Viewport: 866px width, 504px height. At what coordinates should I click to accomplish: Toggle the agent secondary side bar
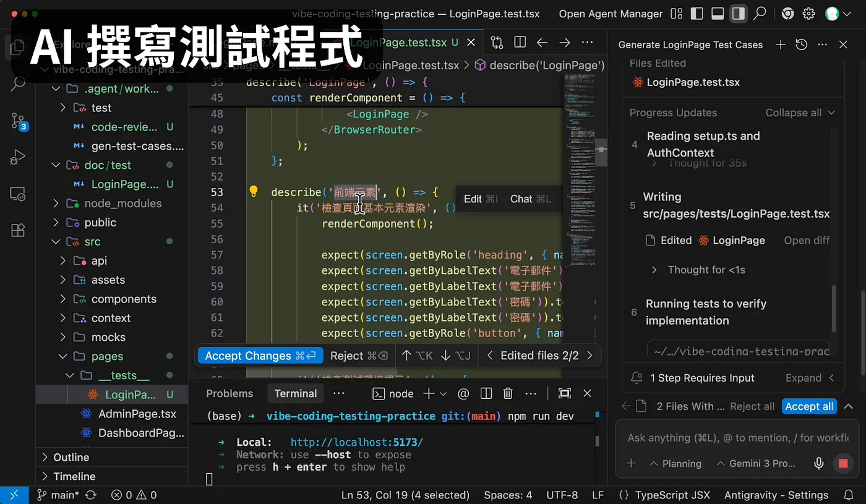[738, 14]
